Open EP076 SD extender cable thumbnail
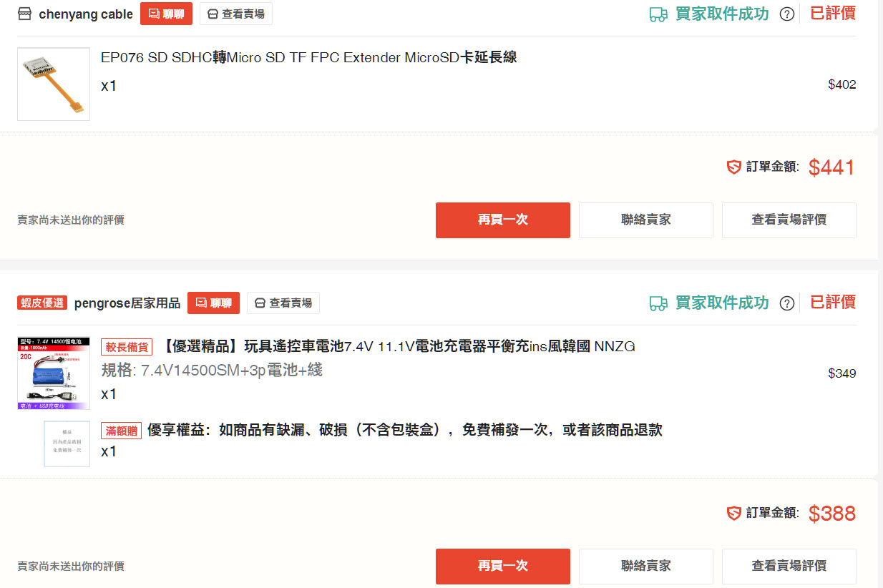 [54, 84]
